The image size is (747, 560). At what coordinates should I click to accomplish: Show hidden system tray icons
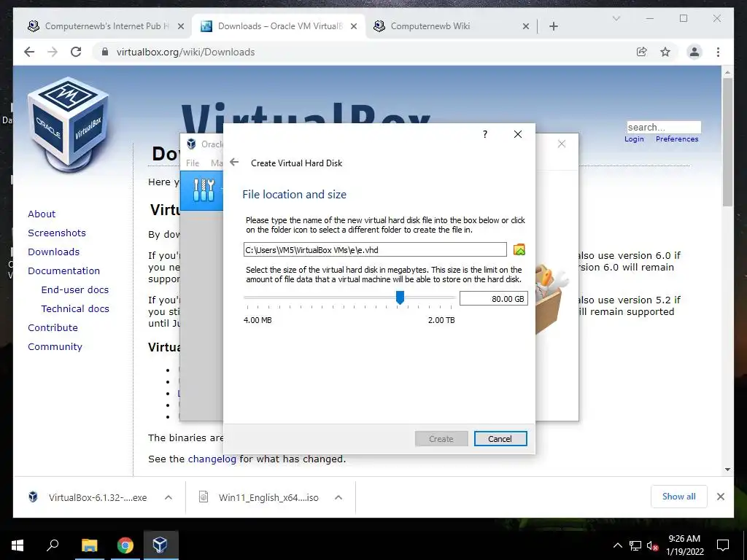click(x=617, y=545)
